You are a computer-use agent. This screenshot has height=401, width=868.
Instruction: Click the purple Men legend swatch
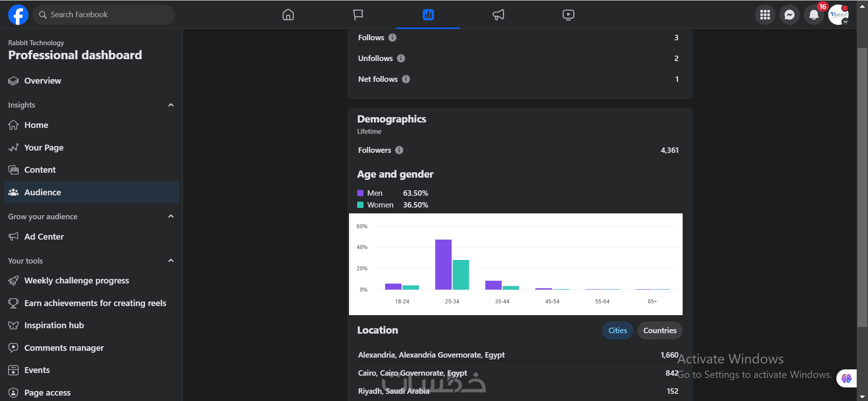click(x=360, y=193)
